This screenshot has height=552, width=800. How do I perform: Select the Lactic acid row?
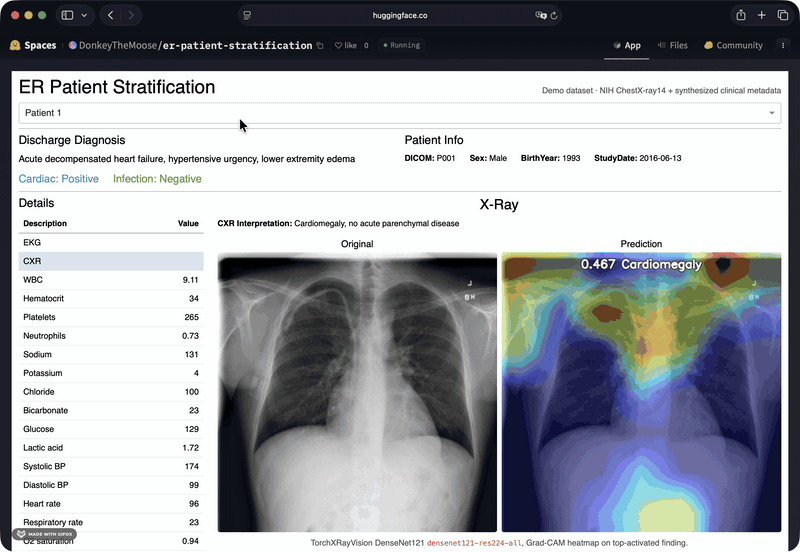click(111, 447)
